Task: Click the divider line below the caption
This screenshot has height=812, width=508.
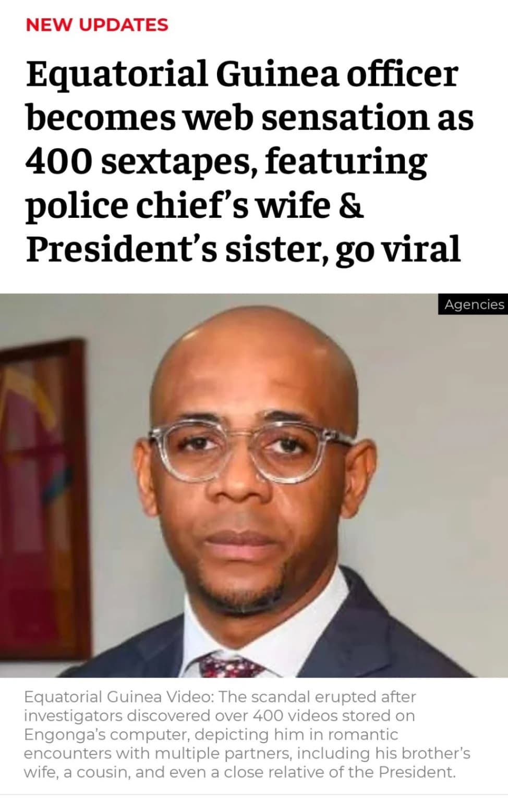Action: pyautogui.click(x=254, y=794)
